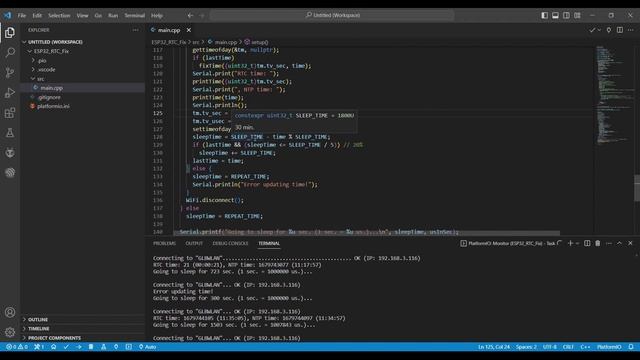
Task: Click the Ln 125, Col 24 status item
Action: tap(494, 347)
